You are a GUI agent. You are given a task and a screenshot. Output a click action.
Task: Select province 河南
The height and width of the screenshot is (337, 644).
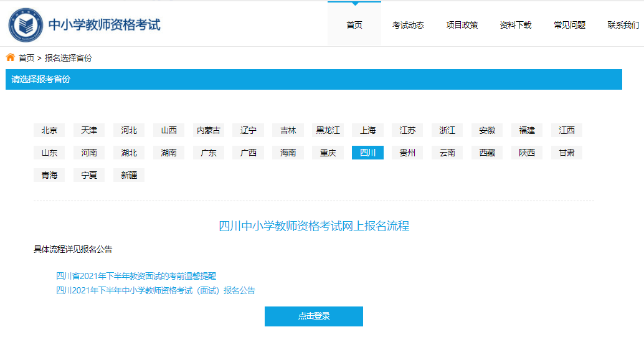[x=89, y=153]
